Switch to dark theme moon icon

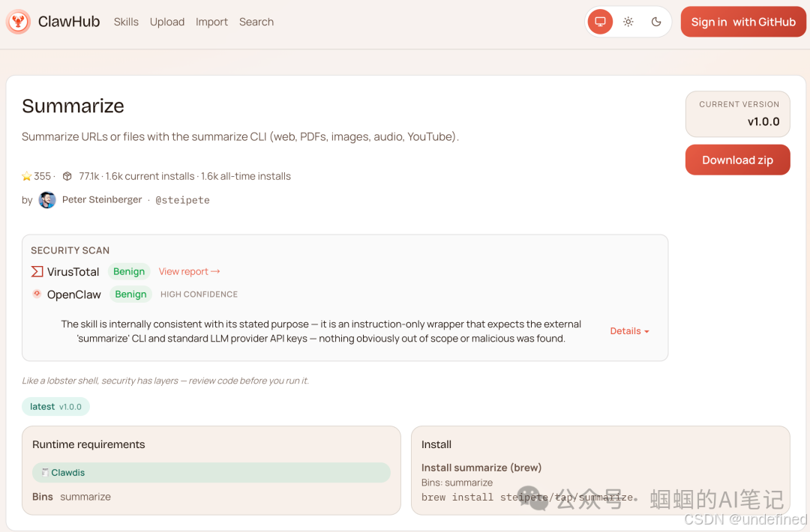(x=656, y=22)
